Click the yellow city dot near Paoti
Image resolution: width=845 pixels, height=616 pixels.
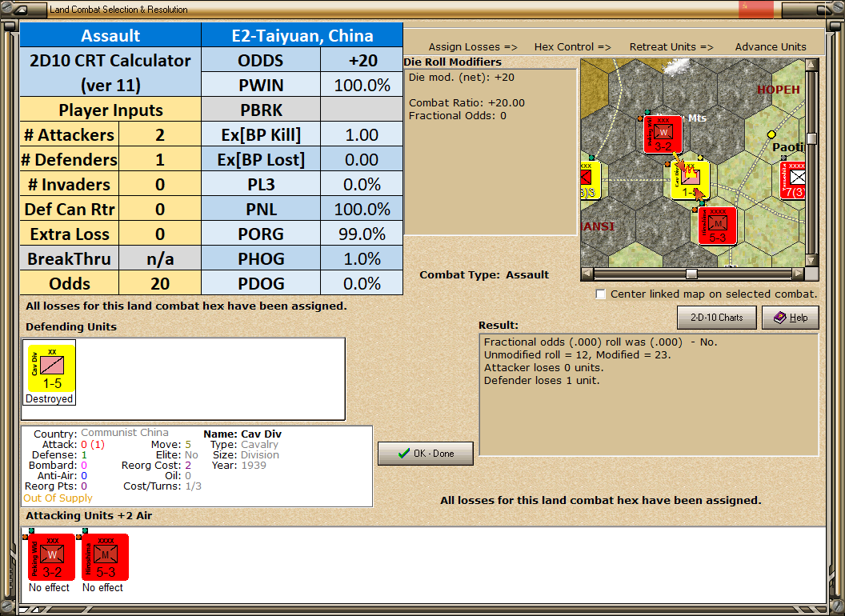point(771,134)
